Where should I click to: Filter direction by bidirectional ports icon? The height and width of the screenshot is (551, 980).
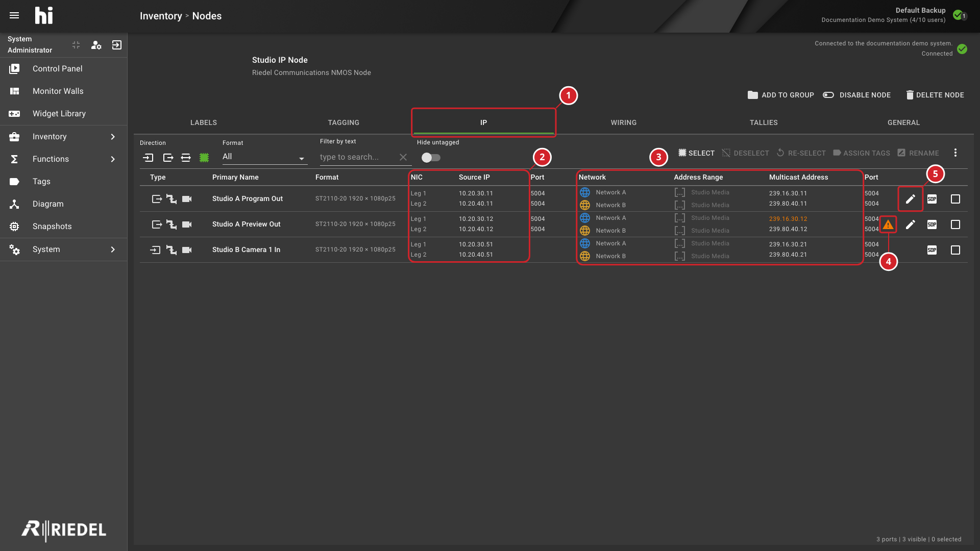(x=186, y=158)
